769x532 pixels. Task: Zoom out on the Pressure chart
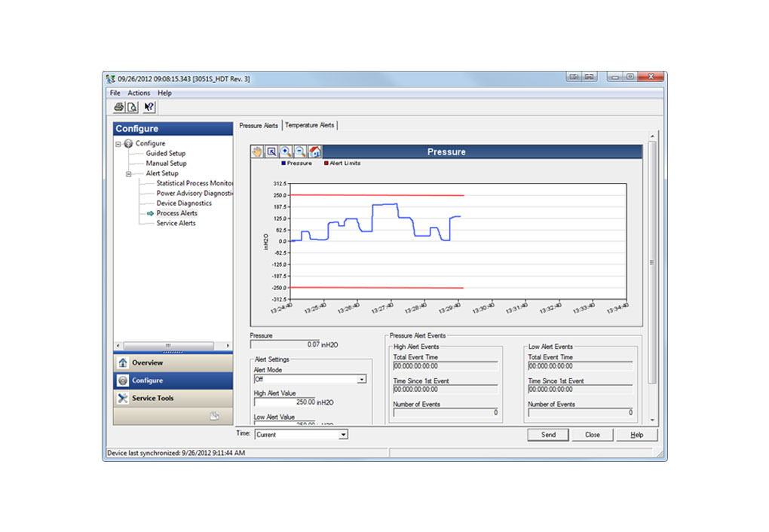click(300, 151)
